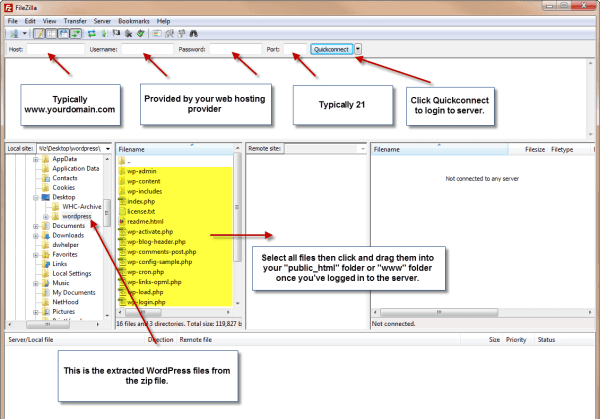
Task: Click the Priority queue column header
Action: coord(516,339)
